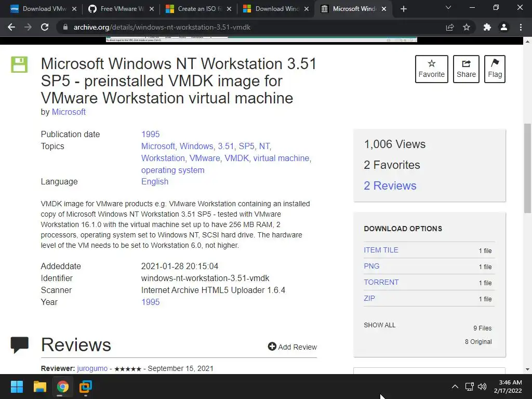Open the Microsoft author link
The height and width of the screenshot is (399, 532).
tap(69, 112)
